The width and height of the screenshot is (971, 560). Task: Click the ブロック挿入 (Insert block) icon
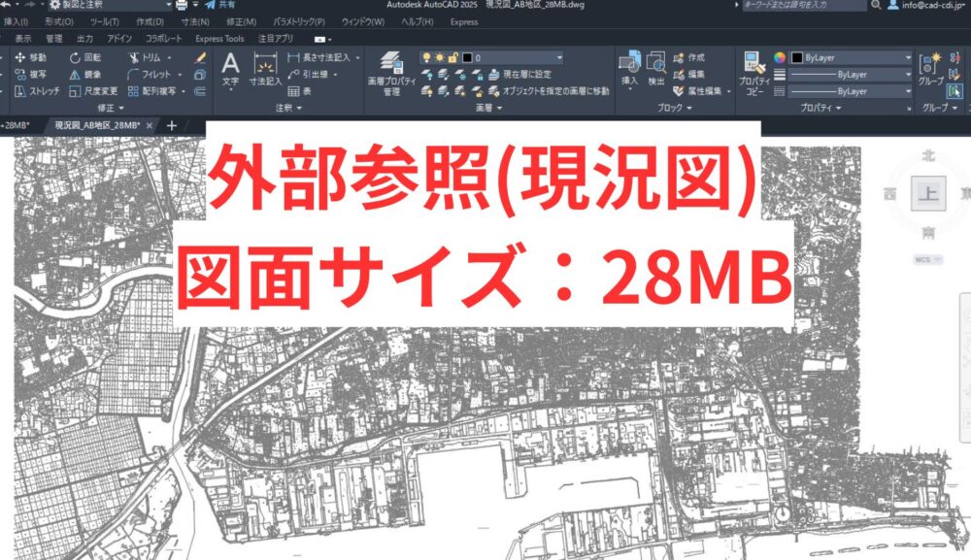tap(628, 68)
